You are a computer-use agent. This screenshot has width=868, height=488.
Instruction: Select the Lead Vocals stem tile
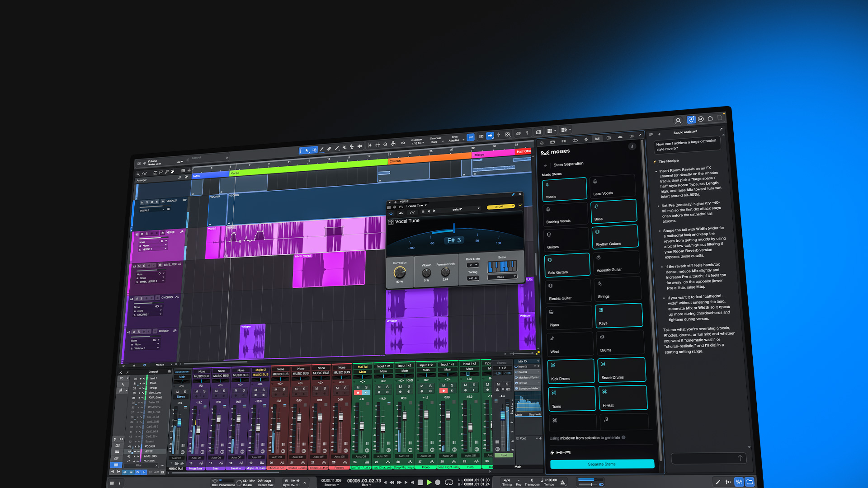click(x=613, y=186)
